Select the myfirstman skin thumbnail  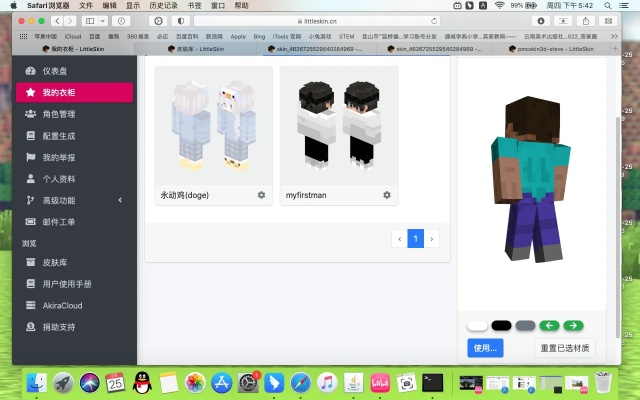point(339,126)
